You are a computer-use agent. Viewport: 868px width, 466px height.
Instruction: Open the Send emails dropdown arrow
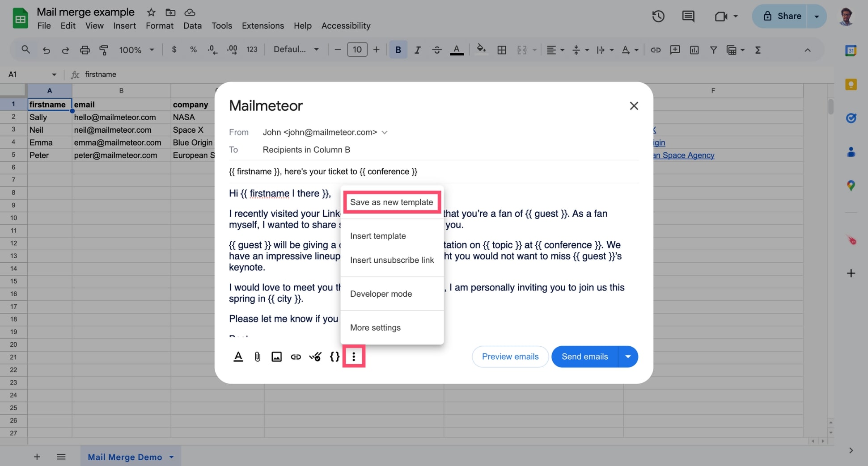[x=628, y=357]
